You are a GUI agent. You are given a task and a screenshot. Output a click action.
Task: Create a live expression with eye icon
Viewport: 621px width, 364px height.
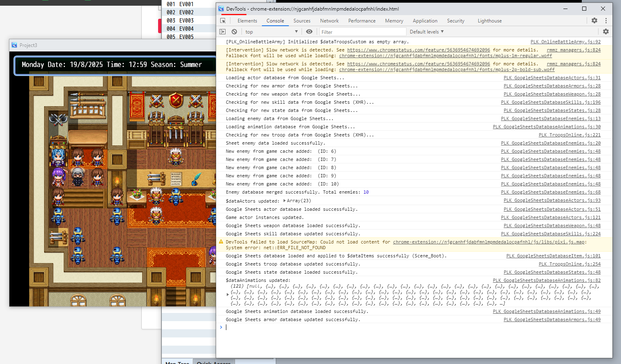coord(309,31)
